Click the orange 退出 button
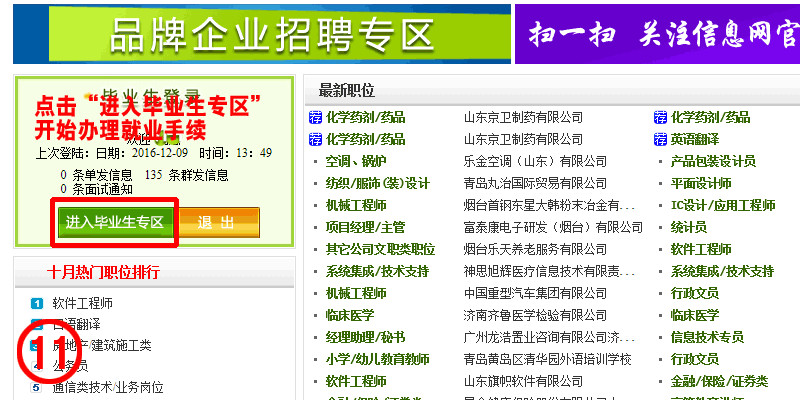 207,222
